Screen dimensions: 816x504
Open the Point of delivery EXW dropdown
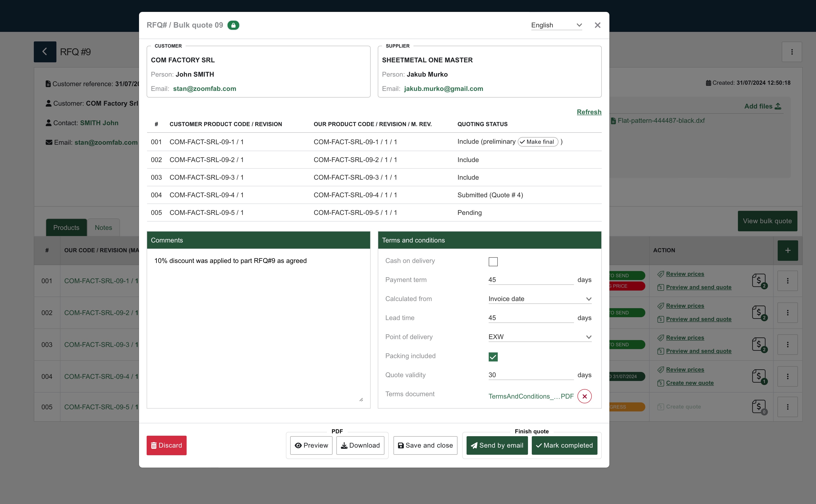pos(540,337)
